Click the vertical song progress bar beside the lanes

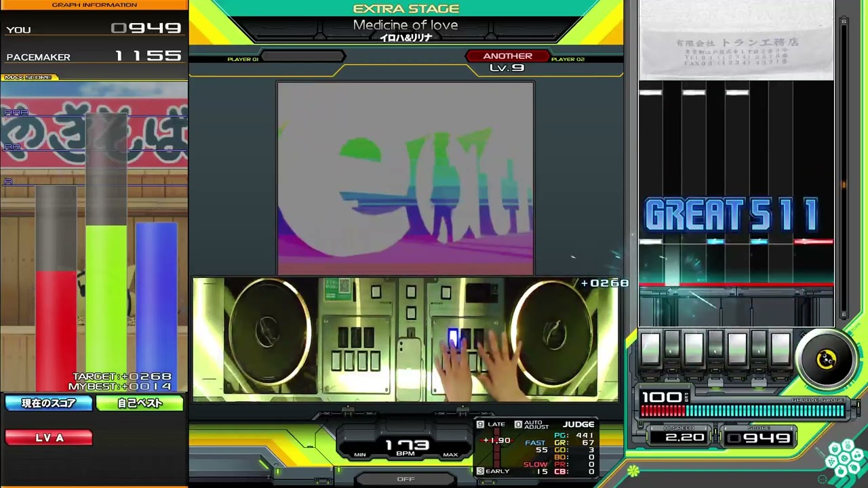(844, 169)
